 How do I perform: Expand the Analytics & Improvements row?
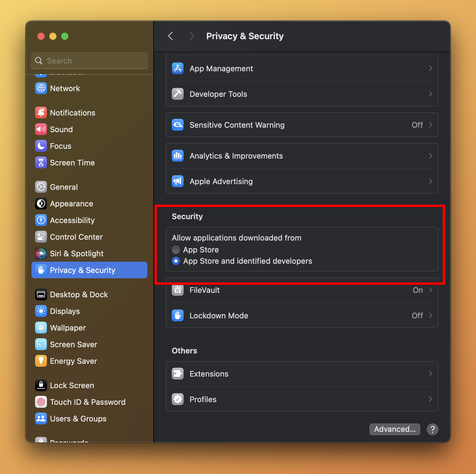[430, 156]
